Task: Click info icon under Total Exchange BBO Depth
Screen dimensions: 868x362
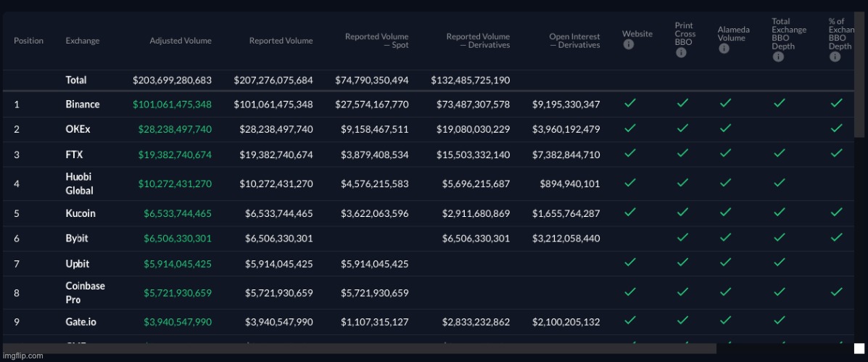Action: [778, 57]
